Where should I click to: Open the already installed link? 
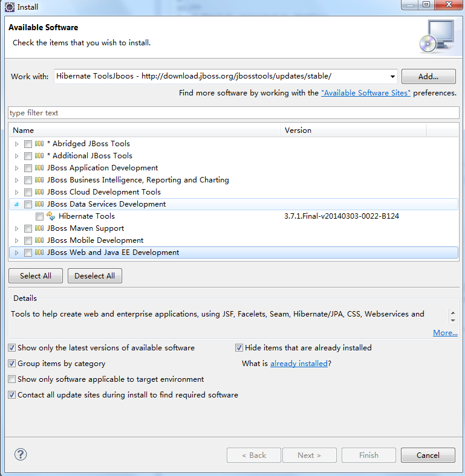(x=299, y=364)
